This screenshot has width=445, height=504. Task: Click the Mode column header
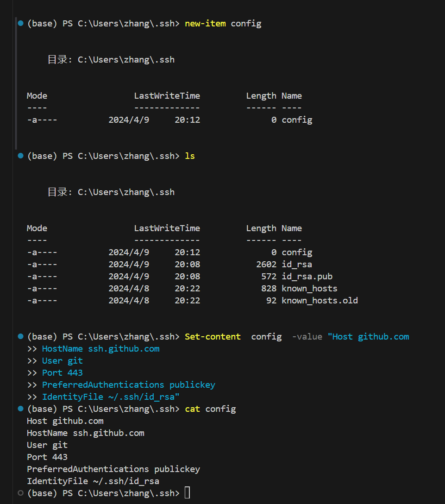click(37, 95)
